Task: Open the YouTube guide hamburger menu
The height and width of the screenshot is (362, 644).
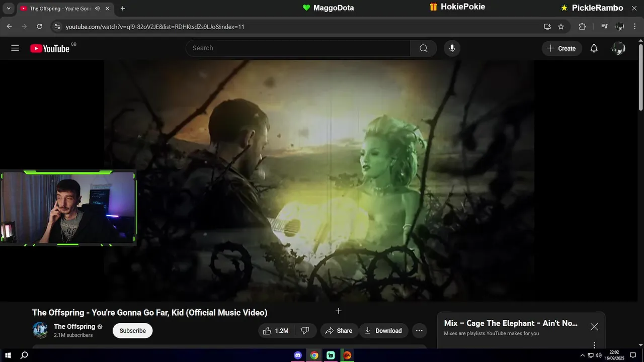Action: [x=15, y=48]
